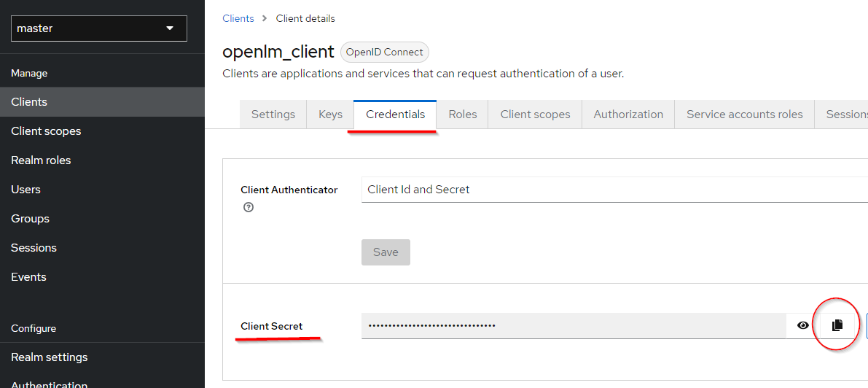Image resolution: width=868 pixels, height=388 pixels.
Task: Open Client scopes in the sidebar
Action: pyautogui.click(x=46, y=131)
